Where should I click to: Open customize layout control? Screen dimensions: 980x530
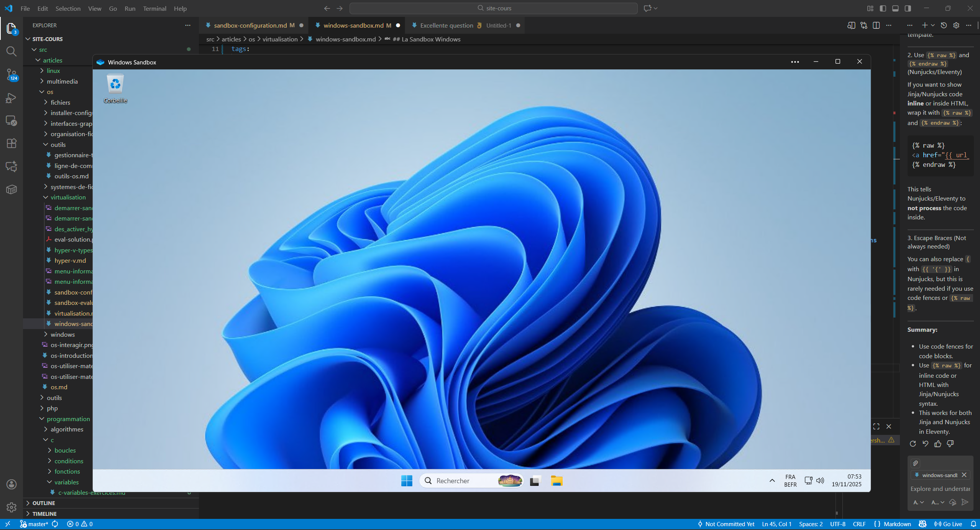click(x=870, y=8)
